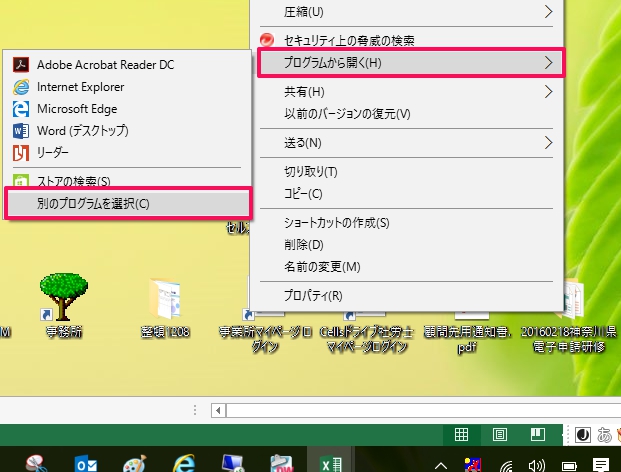This screenshot has height=472, width=621.
Task: Switch Excel to Page Break Preview
Action: pyautogui.click(x=538, y=434)
